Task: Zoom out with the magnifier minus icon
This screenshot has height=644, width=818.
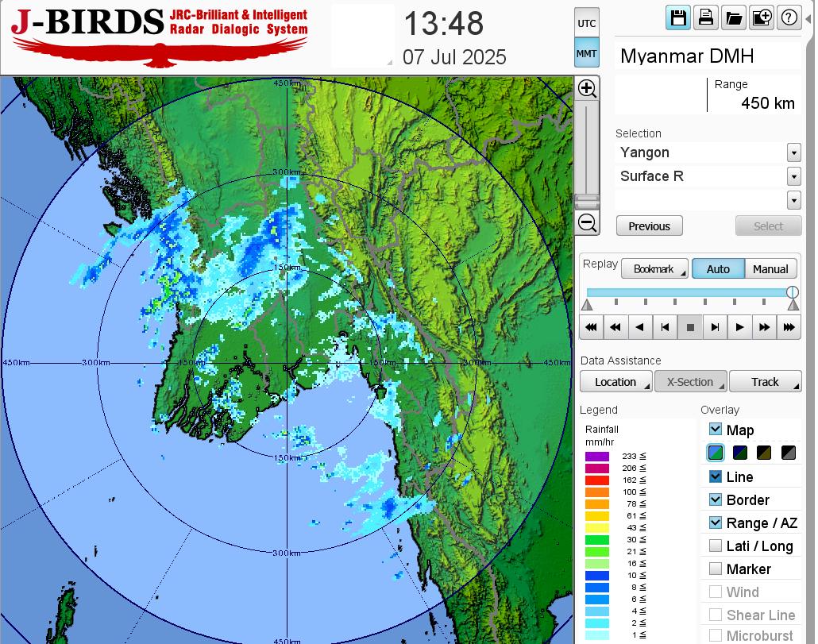Action: click(x=587, y=222)
